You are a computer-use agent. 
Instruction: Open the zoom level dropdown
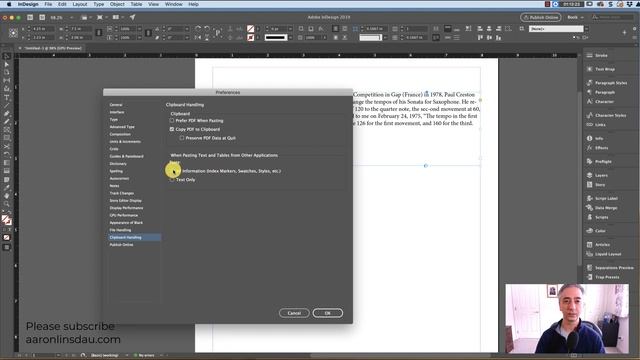pyautogui.click(x=72, y=18)
